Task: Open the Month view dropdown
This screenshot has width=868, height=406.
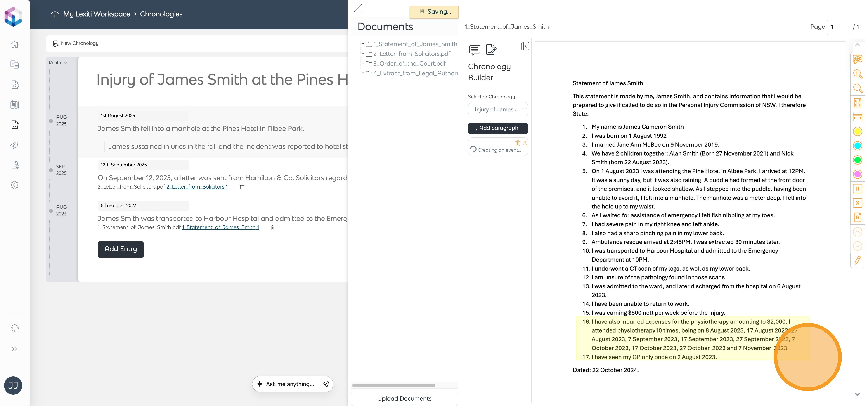Action: [58, 63]
